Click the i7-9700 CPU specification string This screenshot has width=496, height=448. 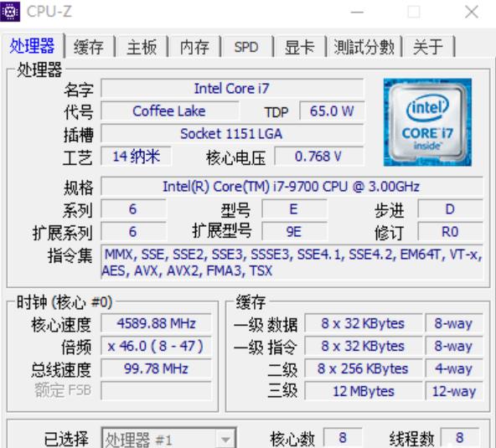click(292, 187)
